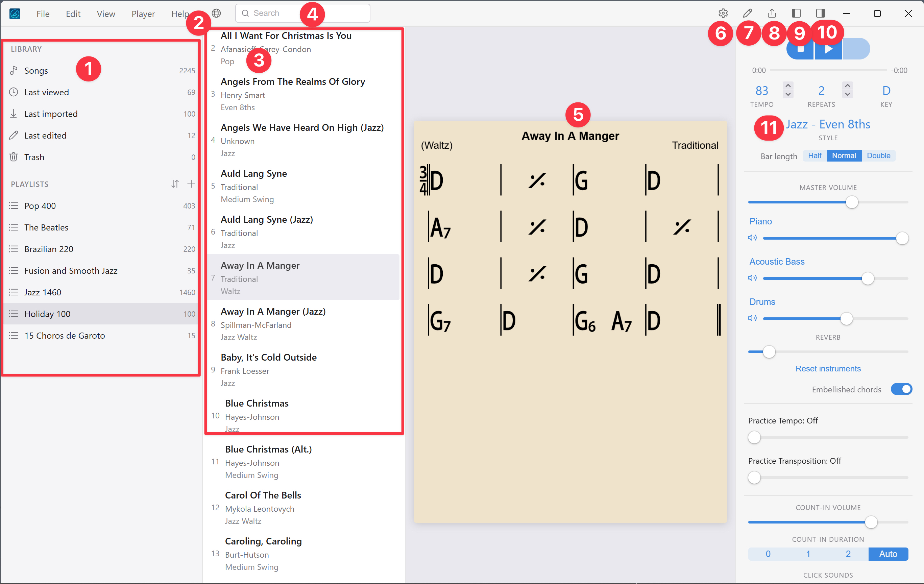Click the Reset instruments link
Viewport: 924px width, 584px height.
pyautogui.click(x=828, y=368)
